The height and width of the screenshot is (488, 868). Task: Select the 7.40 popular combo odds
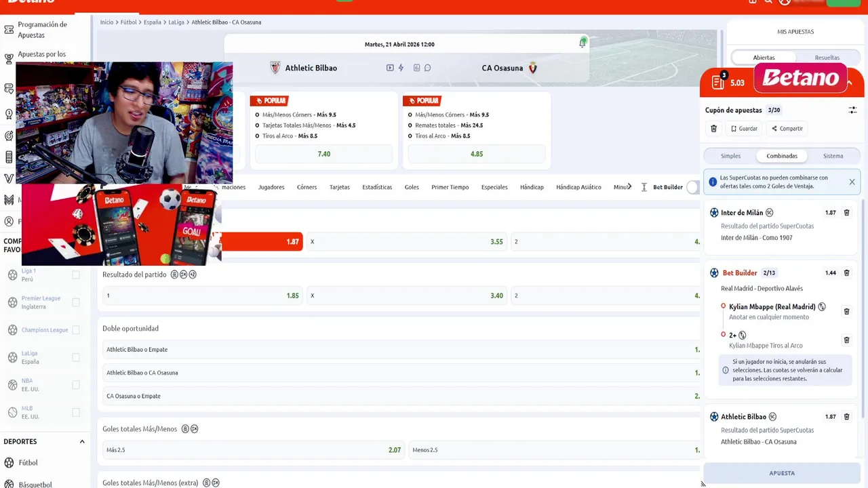(x=324, y=154)
